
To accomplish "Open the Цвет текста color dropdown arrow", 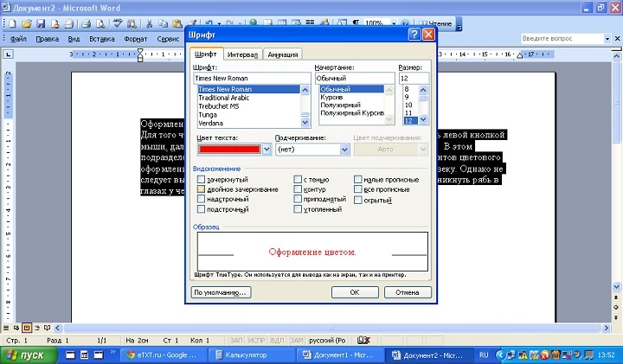I will (x=267, y=150).
